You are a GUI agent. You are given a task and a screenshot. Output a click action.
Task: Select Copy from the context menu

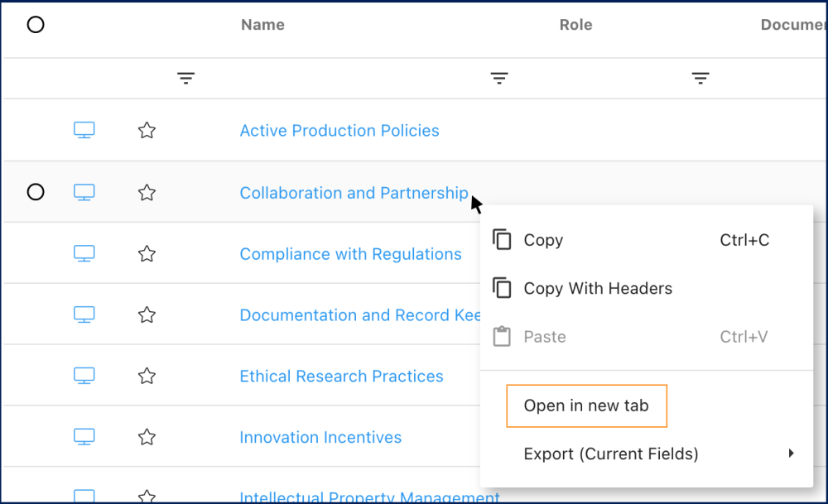pyautogui.click(x=543, y=240)
